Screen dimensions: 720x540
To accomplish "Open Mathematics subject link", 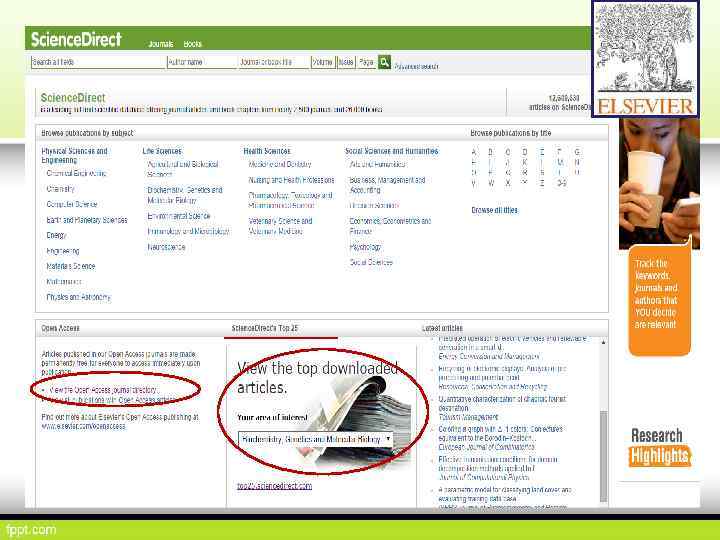I will (x=64, y=281).
